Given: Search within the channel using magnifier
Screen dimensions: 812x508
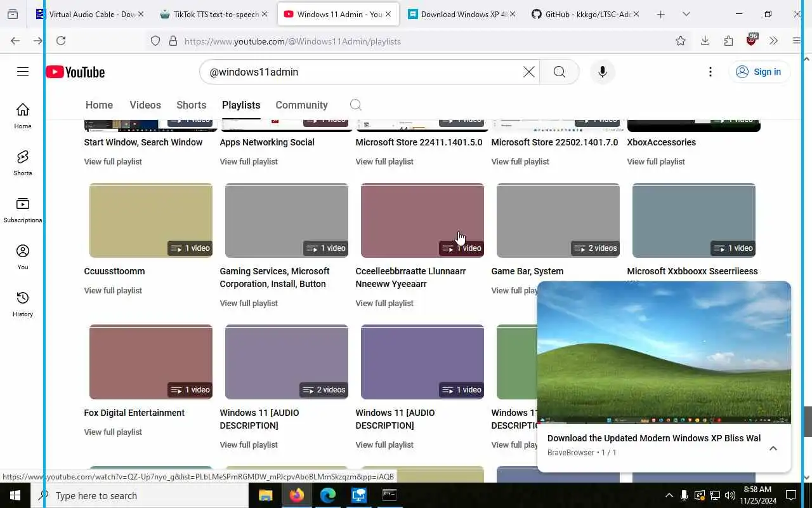Looking at the screenshot, I should (x=355, y=105).
